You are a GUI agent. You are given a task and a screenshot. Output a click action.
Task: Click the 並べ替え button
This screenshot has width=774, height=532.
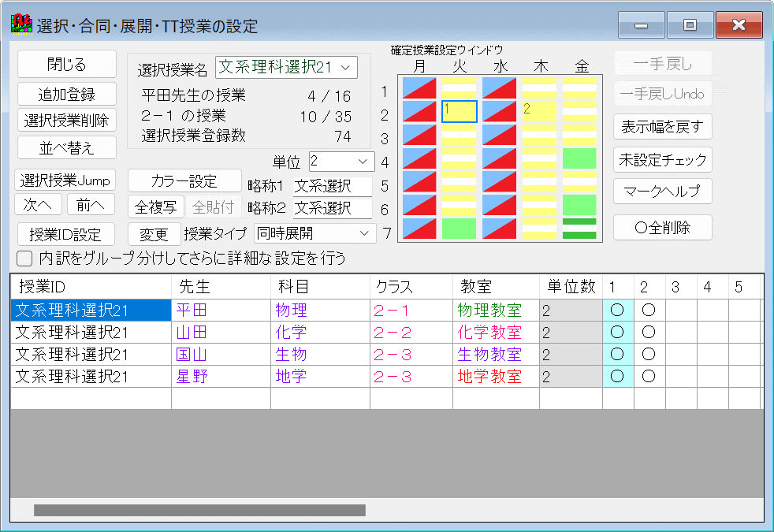pyautogui.click(x=65, y=147)
